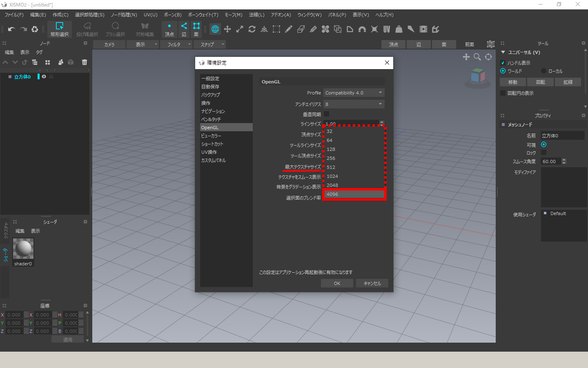Screen dimensions: 588x368
Task: Select the globe universal tool icon
Action: point(215,29)
